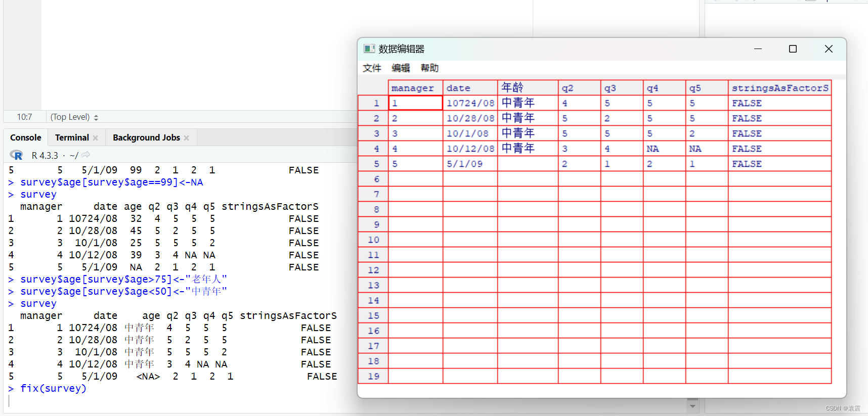Click the stringsAsFactorS column header
The image size is (868, 416).
coord(779,87)
